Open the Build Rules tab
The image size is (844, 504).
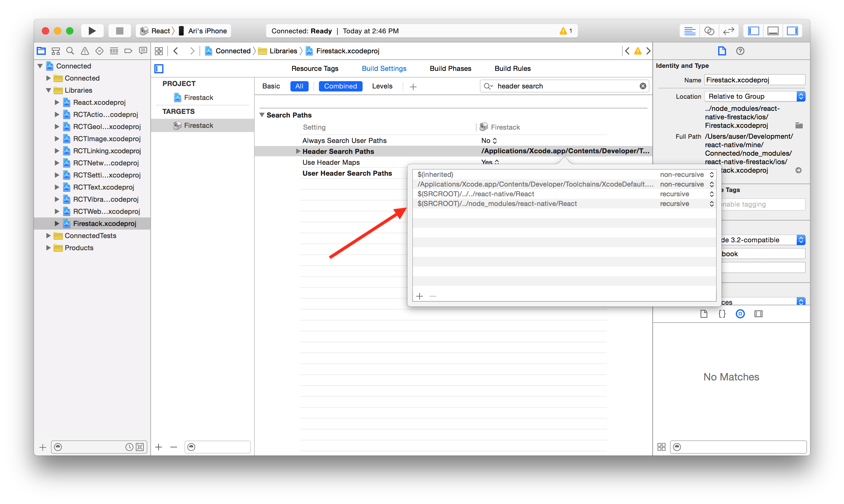(512, 69)
